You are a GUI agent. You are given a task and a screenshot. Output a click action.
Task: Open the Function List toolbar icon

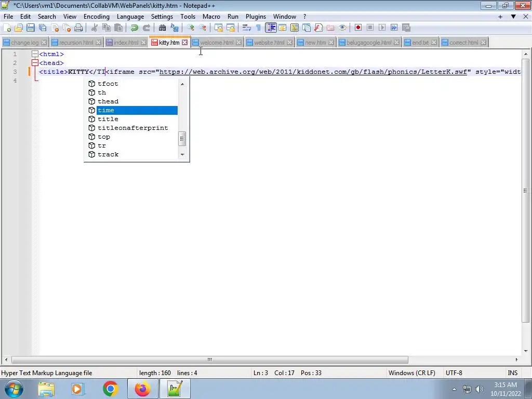click(x=318, y=28)
